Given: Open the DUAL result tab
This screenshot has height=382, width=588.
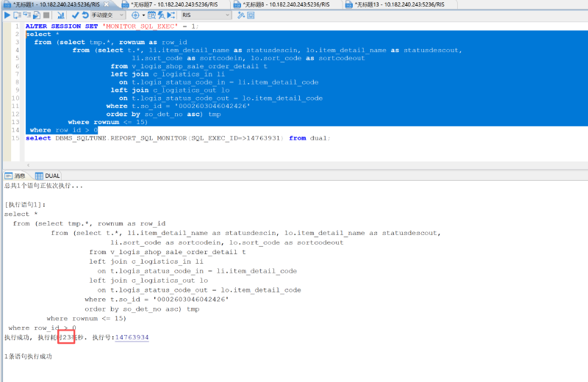Looking at the screenshot, I should coord(48,176).
